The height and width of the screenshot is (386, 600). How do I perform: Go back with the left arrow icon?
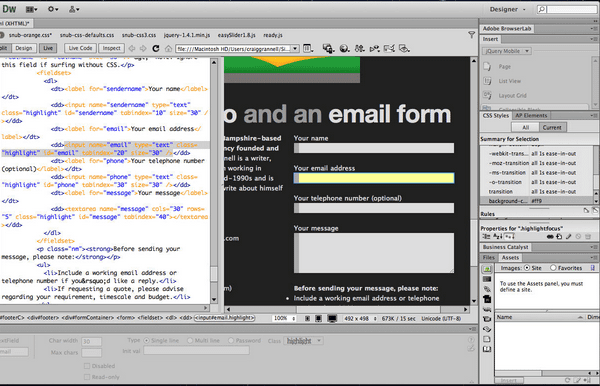pos(132,48)
